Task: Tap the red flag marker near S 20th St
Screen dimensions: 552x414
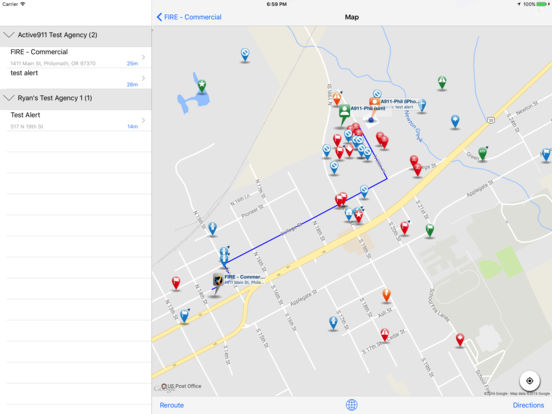Action: coord(404,228)
